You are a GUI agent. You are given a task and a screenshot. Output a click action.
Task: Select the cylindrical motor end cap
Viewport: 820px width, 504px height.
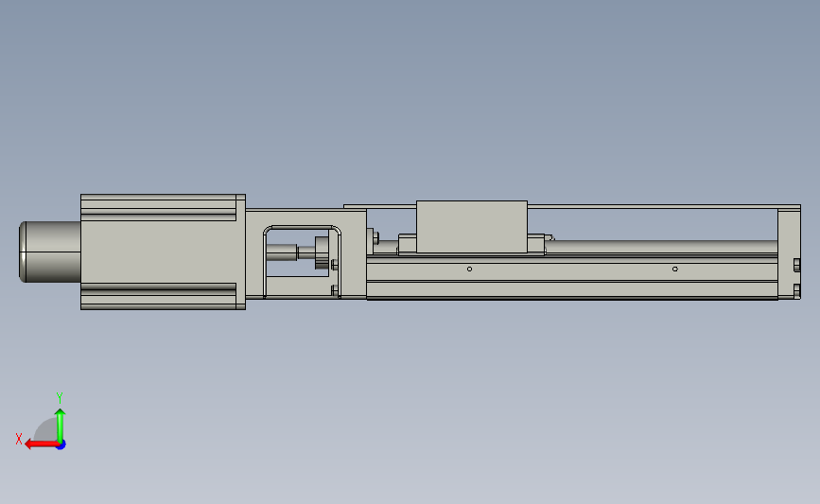pos(50,252)
